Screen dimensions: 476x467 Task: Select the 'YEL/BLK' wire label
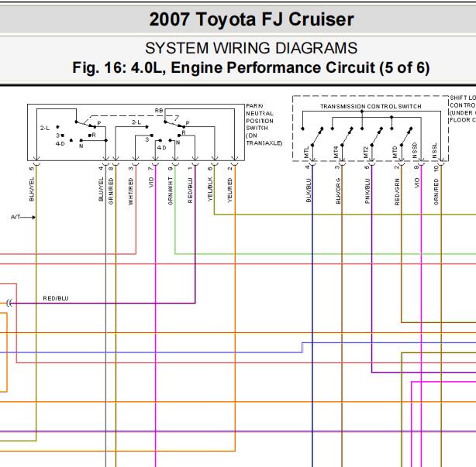[x=210, y=189]
